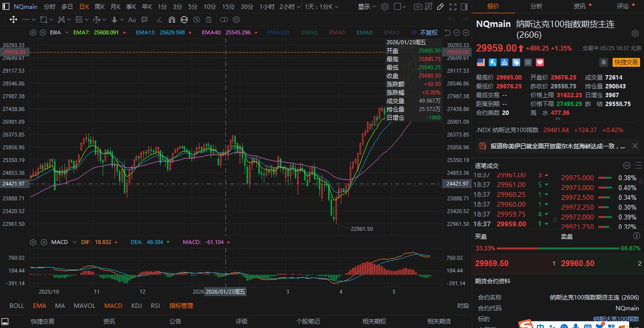The image size is (644, 328).
Task: Open the text annotation tool
Action: tap(132, 20)
